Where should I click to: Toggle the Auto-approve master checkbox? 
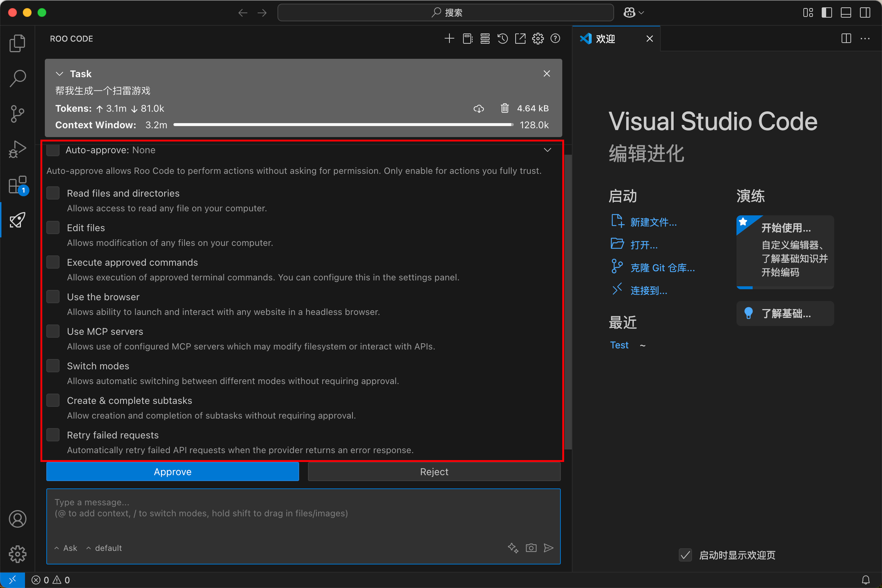(x=53, y=150)
